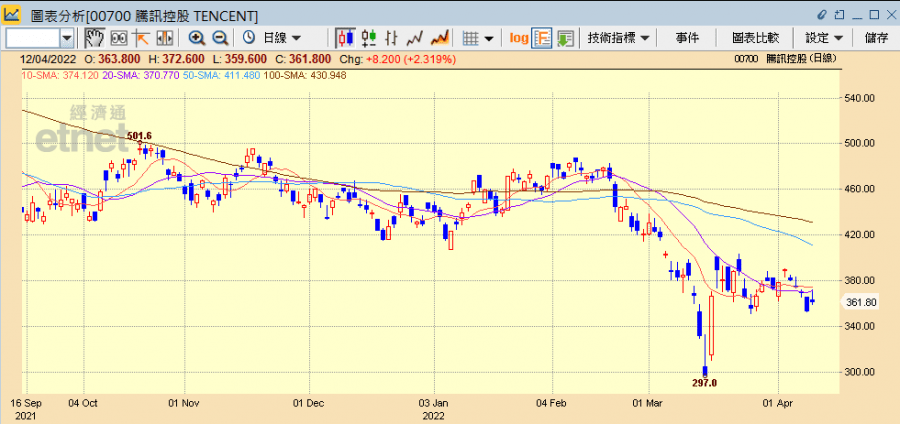The image size is (900, 424).
Task: Click the zoom out magnifier
Action: tap(220, 38)
